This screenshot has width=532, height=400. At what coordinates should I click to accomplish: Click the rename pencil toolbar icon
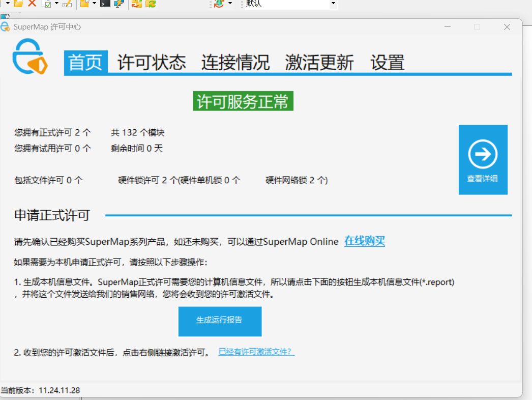click(67, 4)
